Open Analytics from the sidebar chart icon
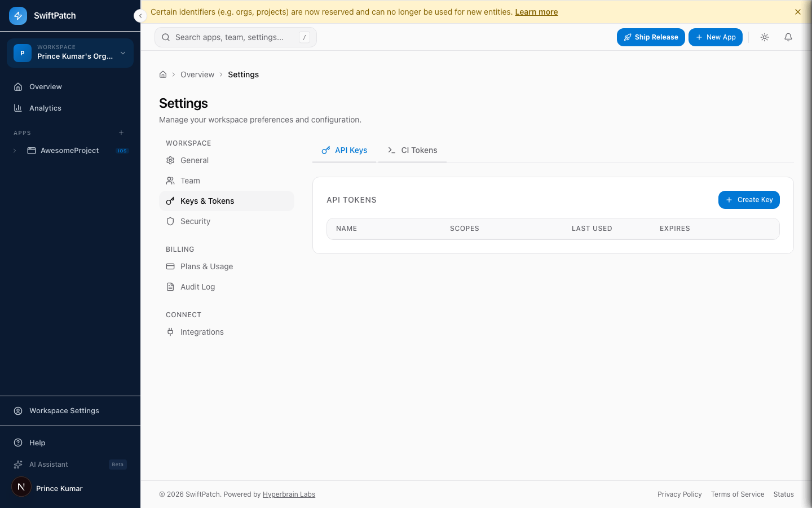The height and width of the screenshot is (508, 812). click(x=19, y=108)
